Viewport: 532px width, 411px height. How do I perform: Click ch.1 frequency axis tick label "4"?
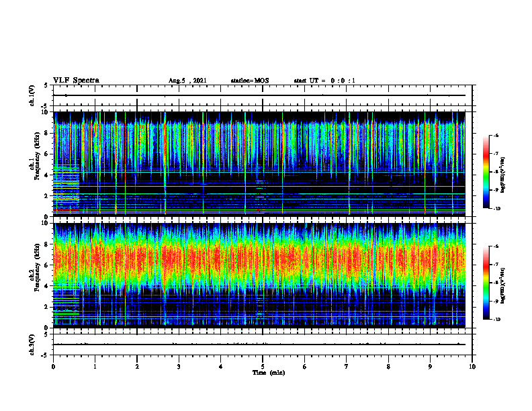coord(46,175)
